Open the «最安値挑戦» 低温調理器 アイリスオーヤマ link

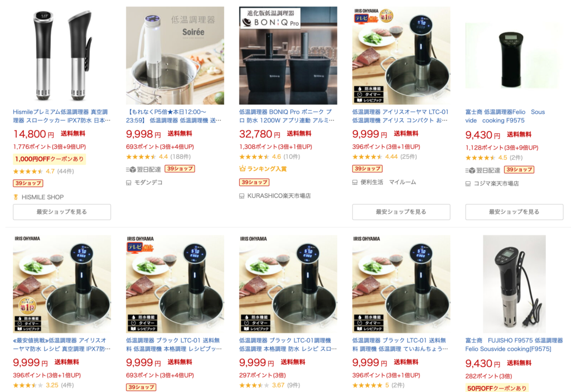coord(61,344)
